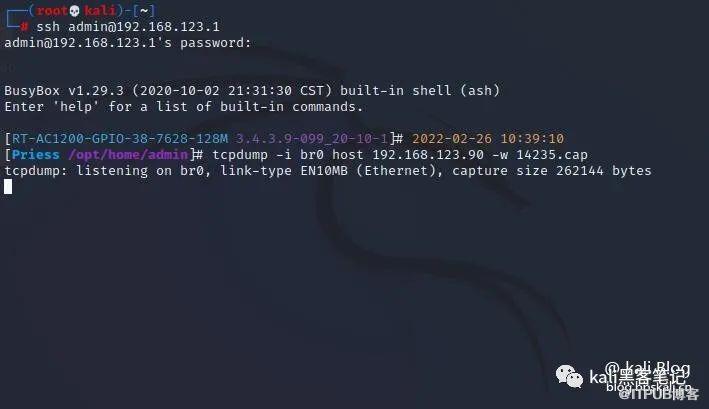Click the 2022-02-26 10:39:10 timestamp
The height and width of the screenshot is (409, 709).
pyautogui.click(x=491, y=138)
